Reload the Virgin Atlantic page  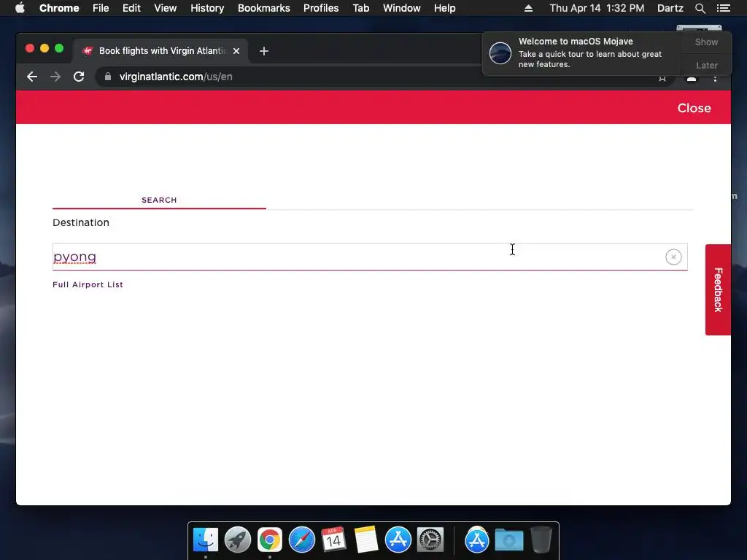click(x=79, y=77)
